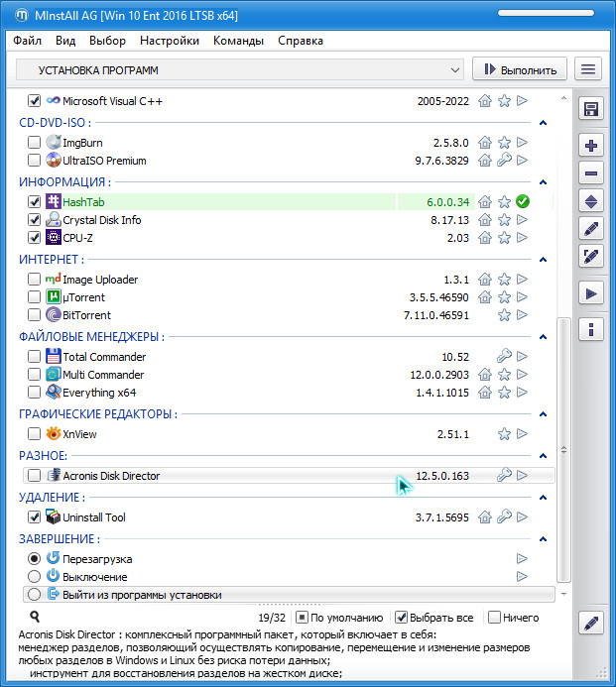
Task: Click the plus icon in right sidebar
Action: click(591, 146)
